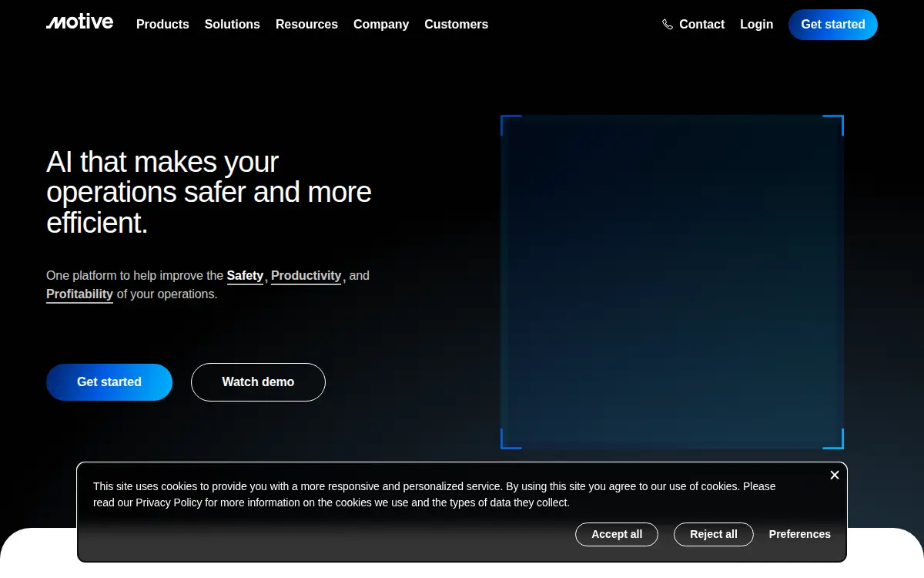Click the Motive logo
924x578 pixels.
click(x=79, y=22)
